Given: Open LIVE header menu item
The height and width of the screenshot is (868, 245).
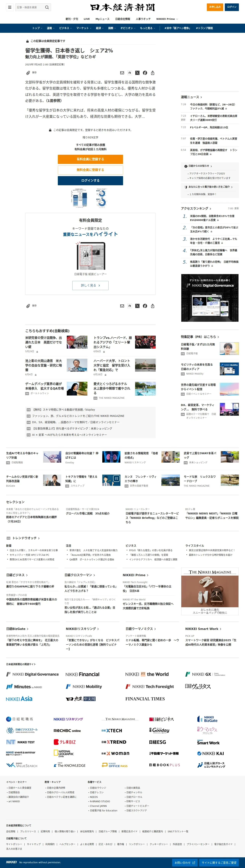Looking at the screenshot, I should (x=87, y=19).
